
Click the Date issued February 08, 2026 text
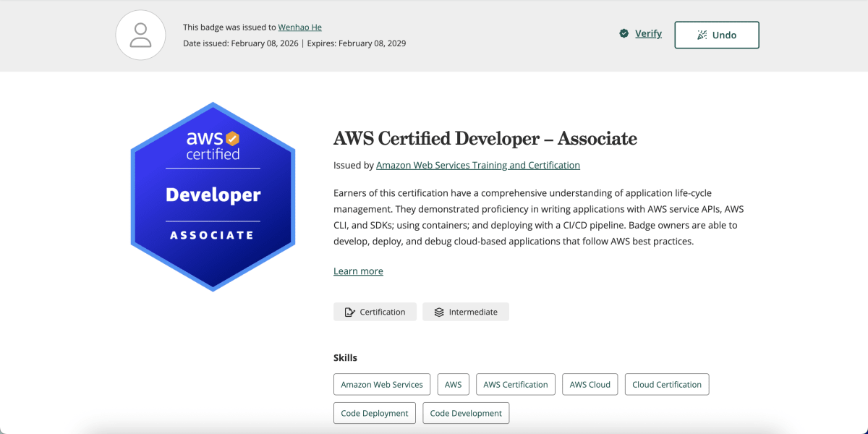[x=240, y=43]
